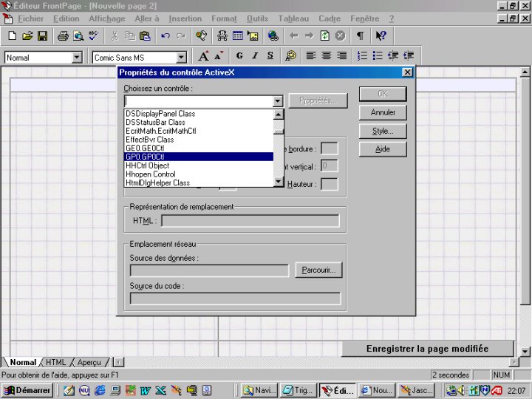Click the Démarrer start button

tap(27, 391)
